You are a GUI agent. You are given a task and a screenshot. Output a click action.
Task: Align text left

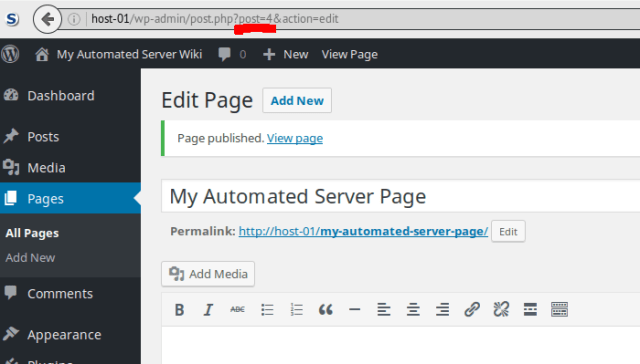coord(384,310)
